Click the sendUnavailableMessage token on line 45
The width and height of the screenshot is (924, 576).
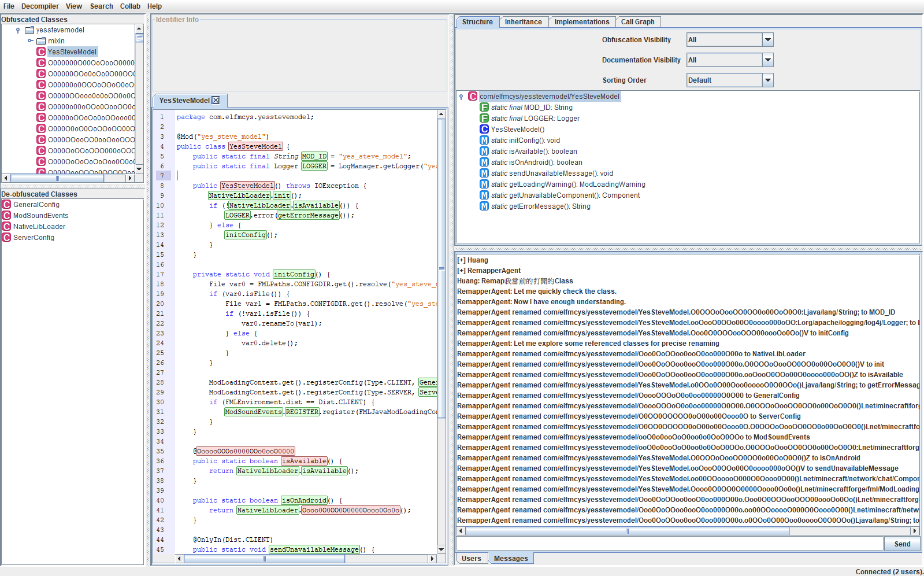314,549
